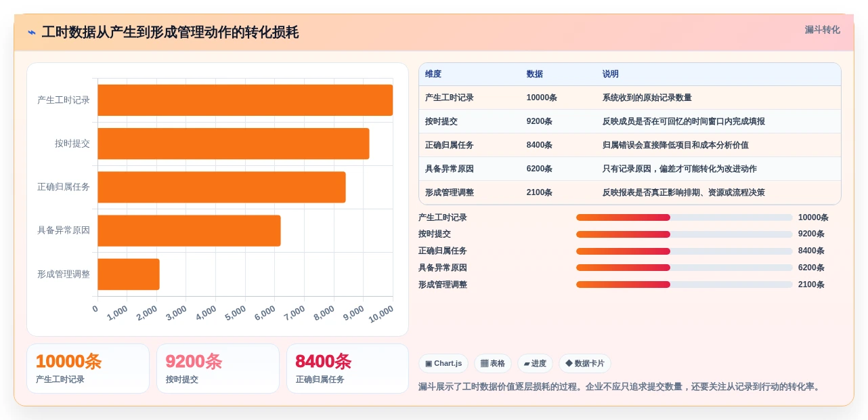This screenshot has width=868, height=420.
Task: Click the 形成管理调整 progress bar
Action: pyautogui.click(x=684, y=285)
